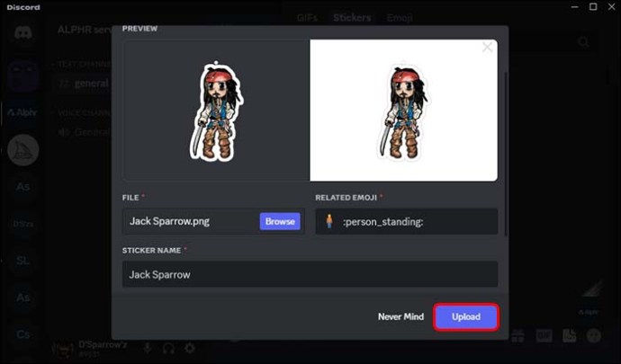Open the Related Emoji person_standing picker

point(406,221)
